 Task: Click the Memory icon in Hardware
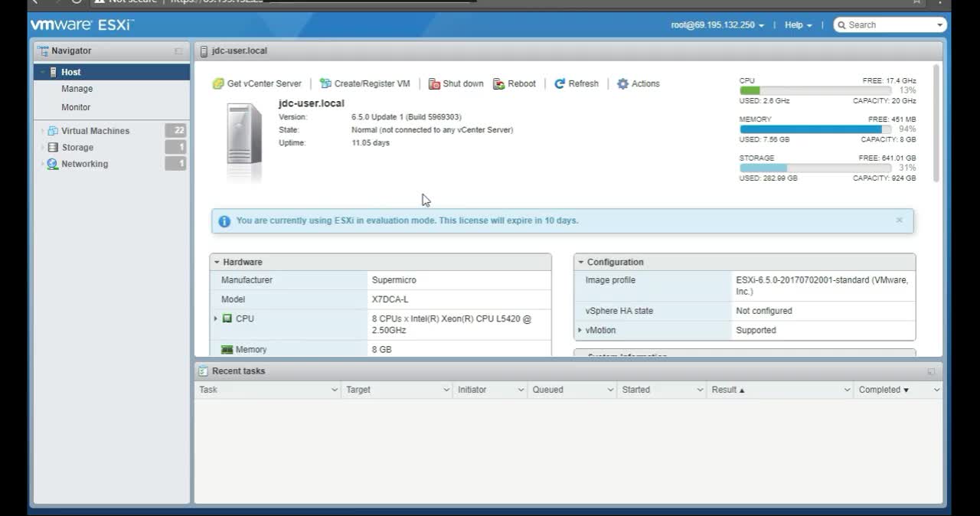pos(227,349)
